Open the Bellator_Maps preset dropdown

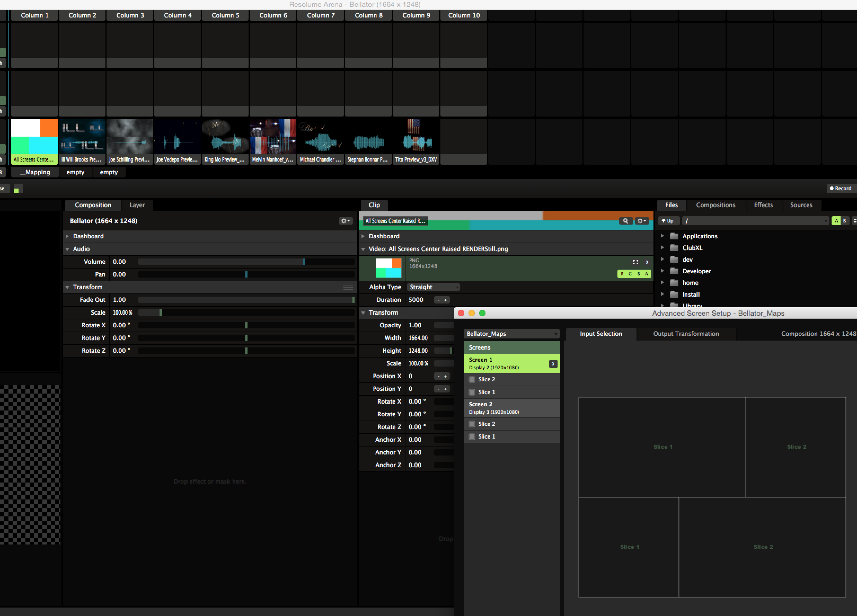511,333
